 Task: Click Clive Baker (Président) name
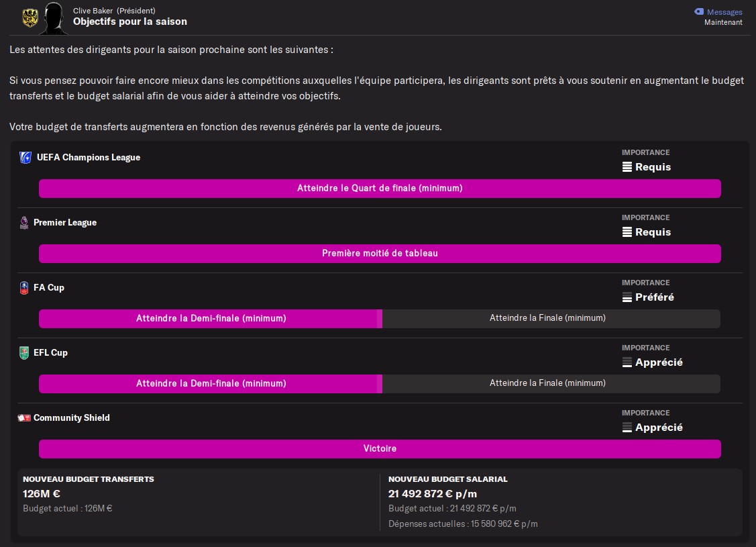tap(114, 11)
